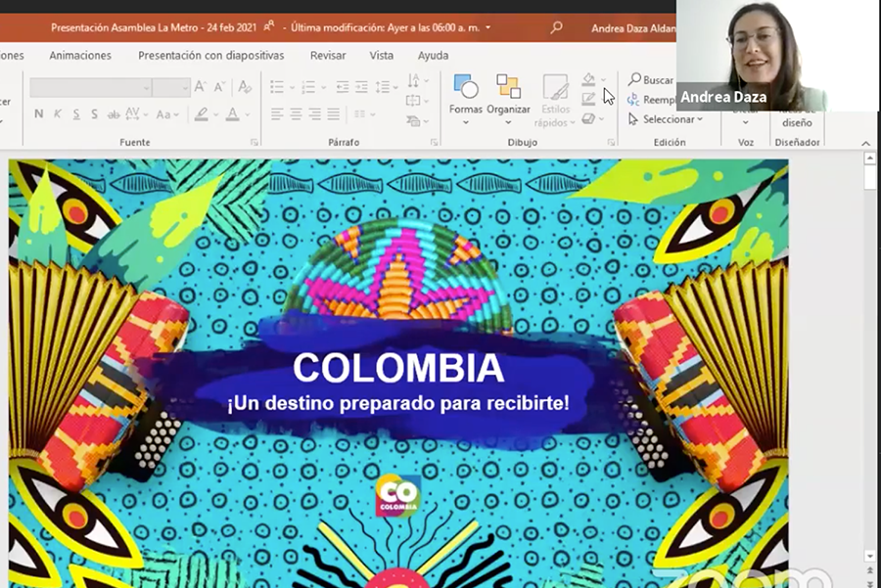Open the Formas shapes gallery

pos(466,100)
